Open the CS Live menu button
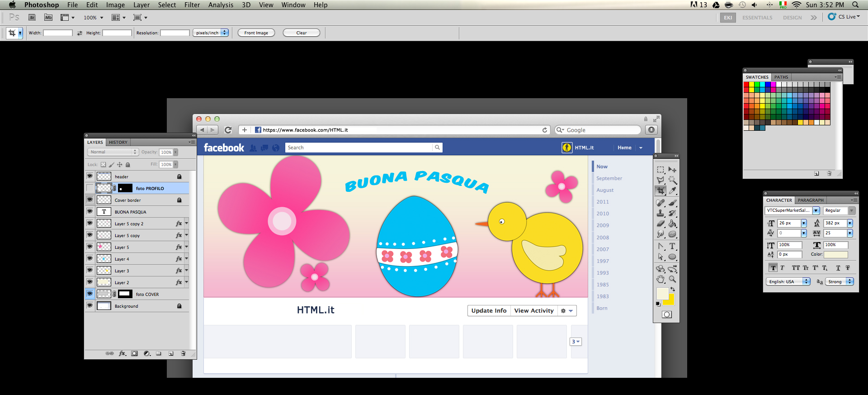Screen dimensions: 868x395 [x=844, y=17]
